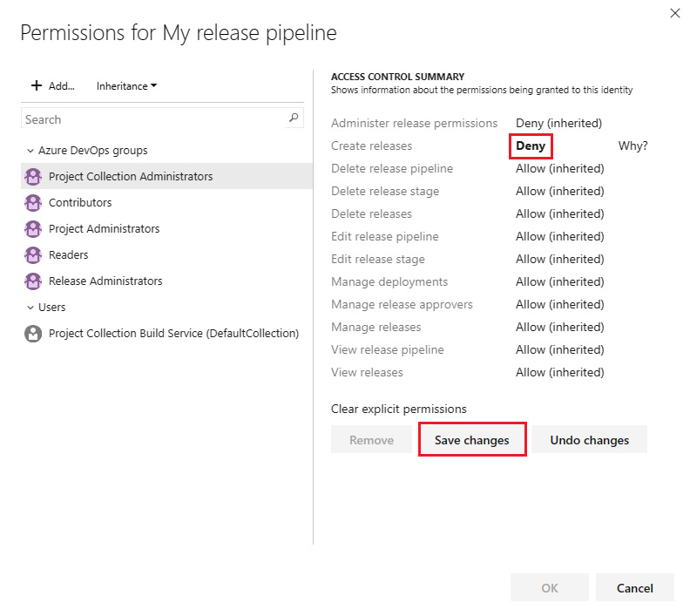Image resolution: width=690 pixels, height=616 pixels.
Task: Collapse the Azure DevOps groups section
Action: coord(30,151)
